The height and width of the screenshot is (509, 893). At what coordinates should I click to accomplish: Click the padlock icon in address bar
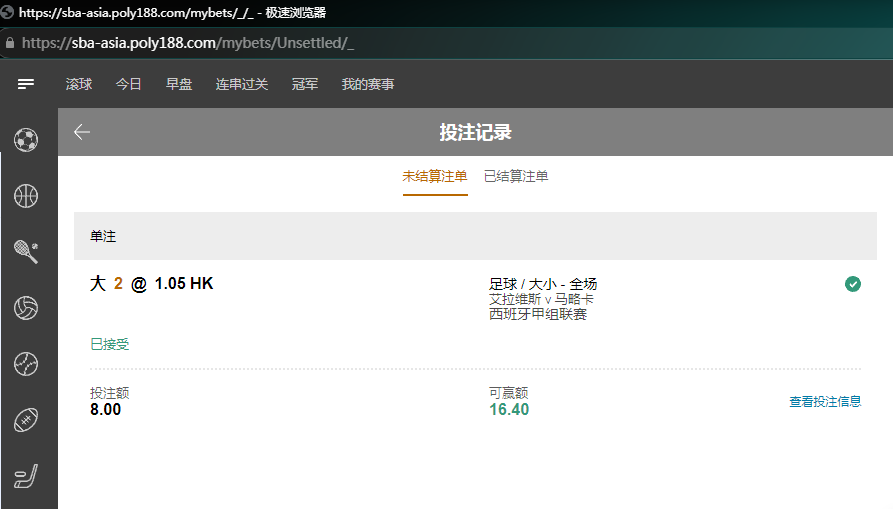coord(10,43)
